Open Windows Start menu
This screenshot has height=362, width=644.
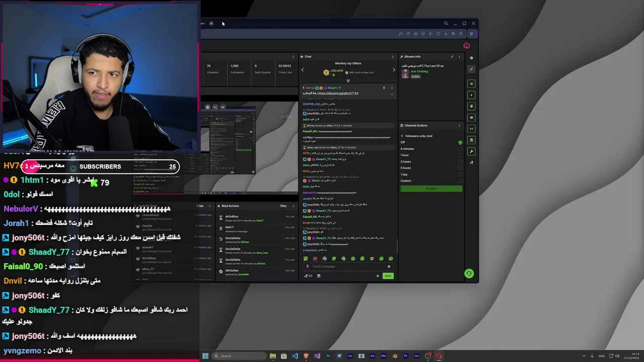point(205,356)
